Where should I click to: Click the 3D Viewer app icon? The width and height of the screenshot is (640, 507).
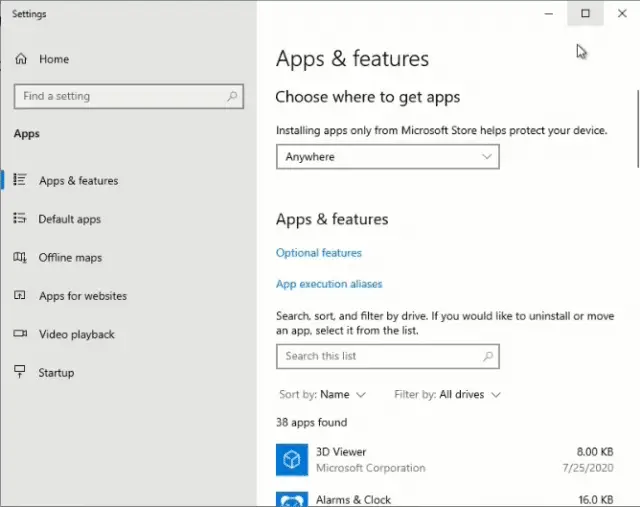click(292, 460)
